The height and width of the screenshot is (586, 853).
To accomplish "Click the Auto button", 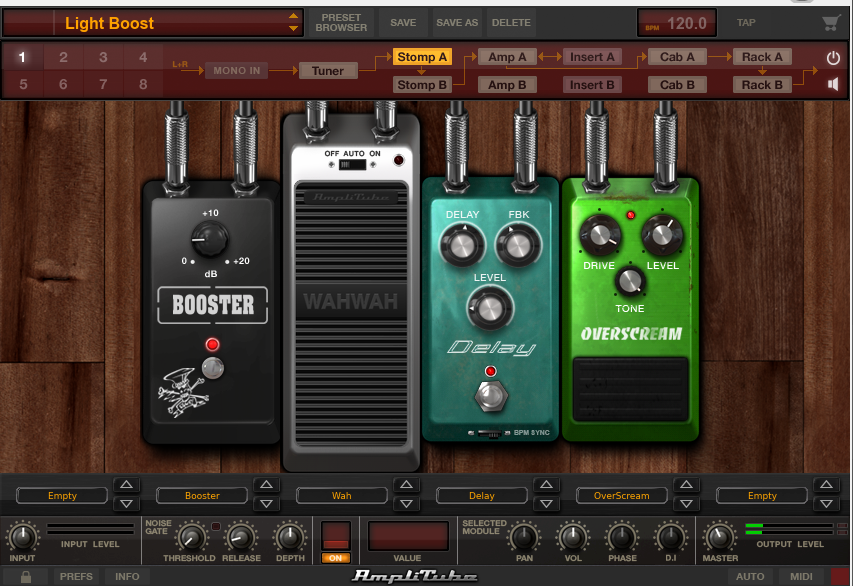I will coord(750,576).
